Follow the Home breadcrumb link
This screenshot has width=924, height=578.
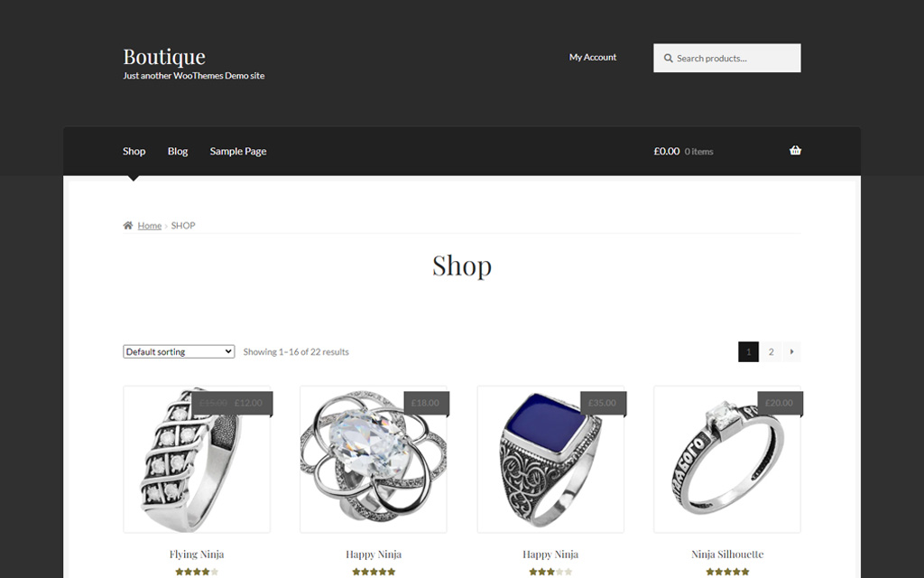149,225
